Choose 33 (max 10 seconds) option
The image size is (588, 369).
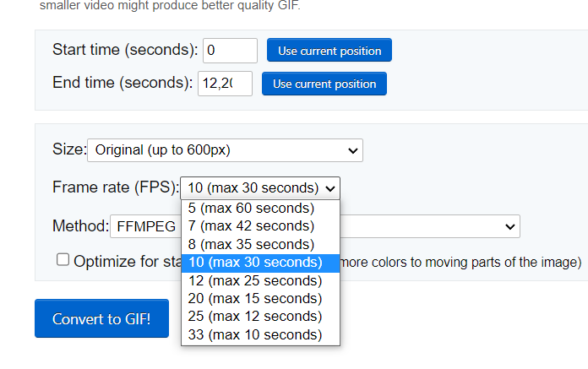point(254,335)
